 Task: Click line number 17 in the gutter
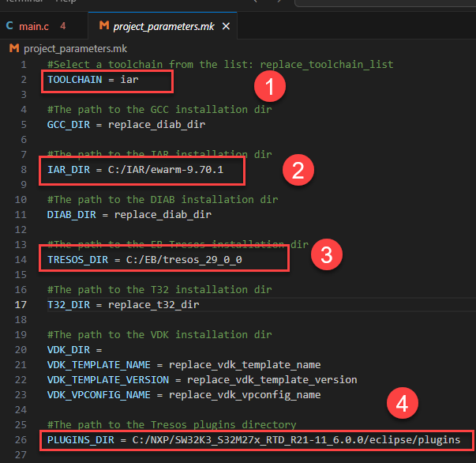tap(21, 305)
